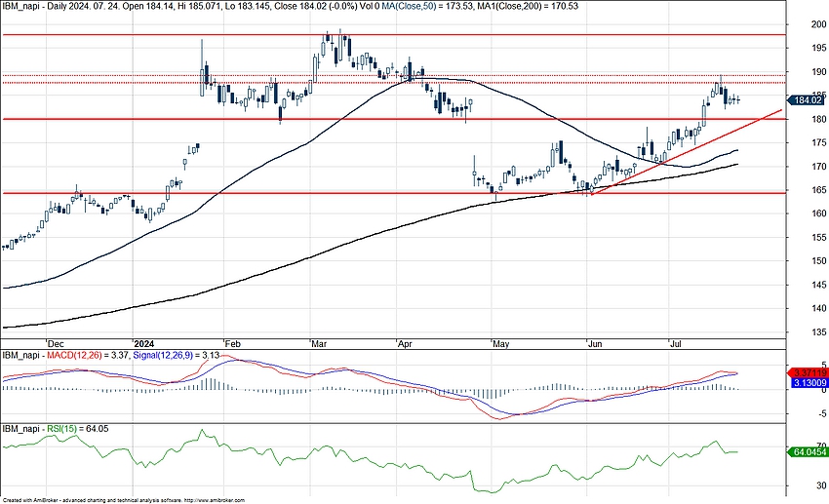Click the Signal(12,26,9) = 3.13 indicator label
This screenshot has height=504, width=829.
coord(177,356)
